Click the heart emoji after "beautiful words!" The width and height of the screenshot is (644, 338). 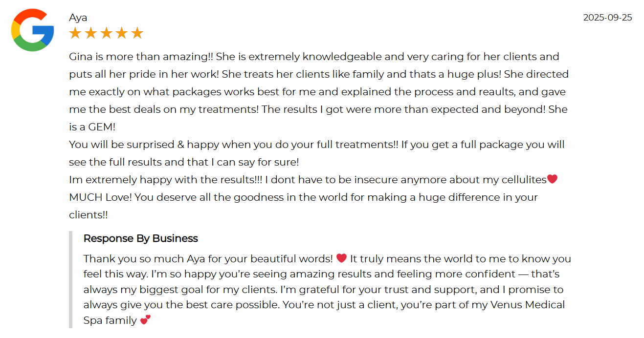(341, 258)
